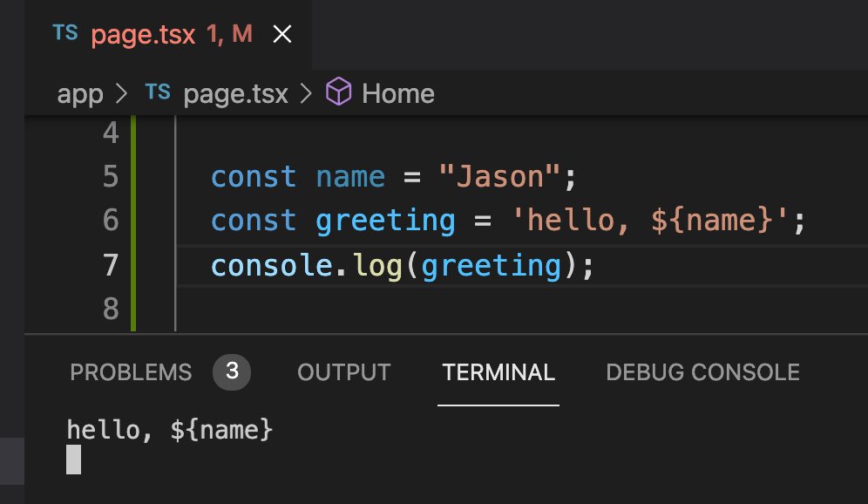Viewport: 868px width, 504px height.
Task: Select the Home breadcrumb symbol
Action: coord(398,93)
